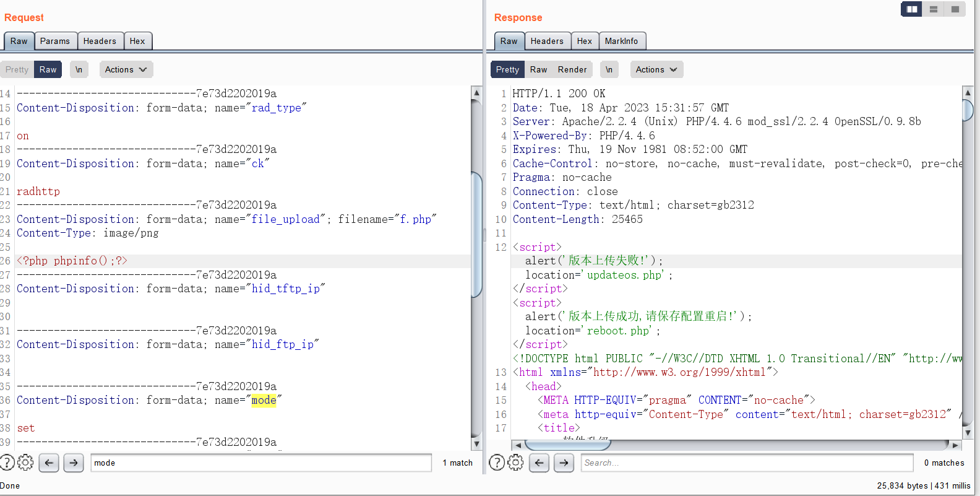Toggle \n non-printable characters in Response
Screen dimensions: 980x496
609,69
